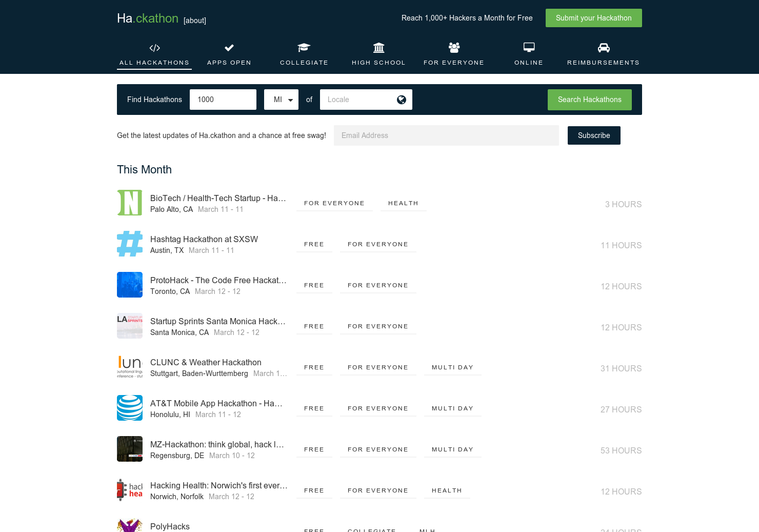Open the MI distance unit dropdown

click(281, 100)
